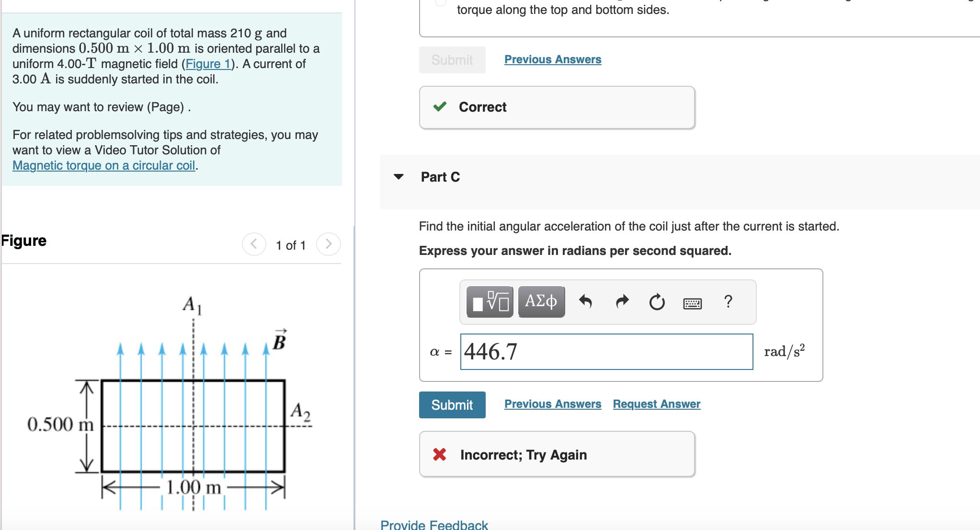
Task: Open the keyboard shortcuts icon
Action: pyautogui.click(x=692, y=303)
